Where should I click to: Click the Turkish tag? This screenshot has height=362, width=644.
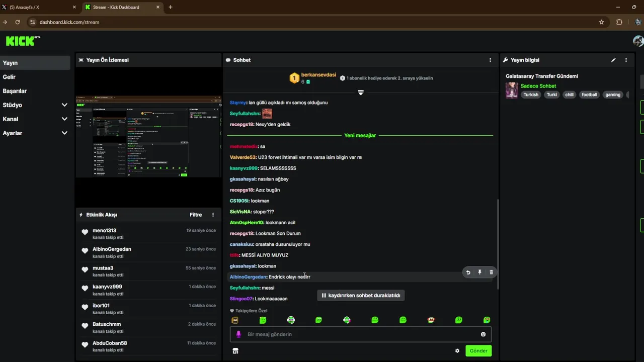coord(531,95)
